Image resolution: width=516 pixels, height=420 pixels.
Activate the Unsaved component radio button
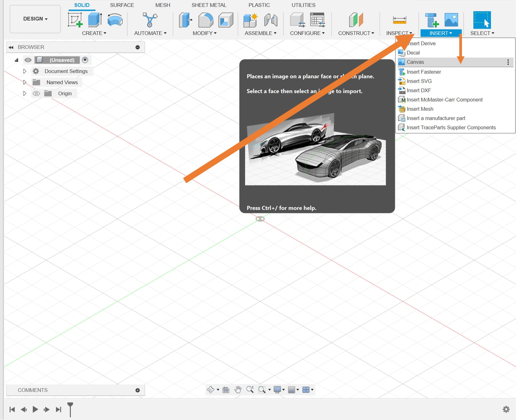click(85, 60)
